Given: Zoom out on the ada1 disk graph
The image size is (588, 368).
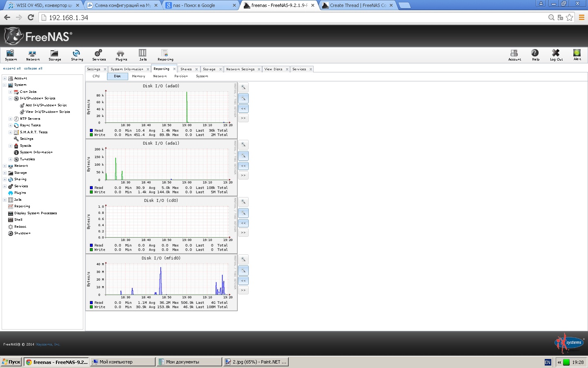Looking at the screenshot, I should pyautogui.click(x=243, y=155).
